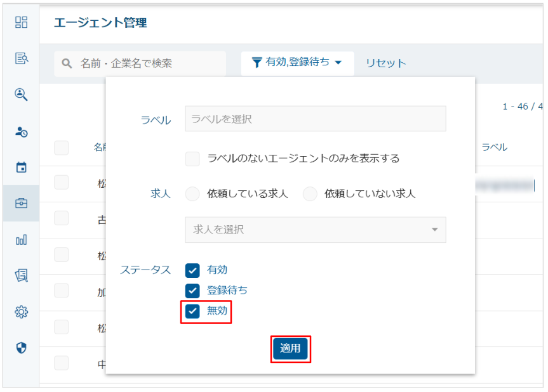Screen dimensions: 548x392
Task: Toggle the 有効 status checkbox
Action: pyautogui.click(x=192, y=271)
